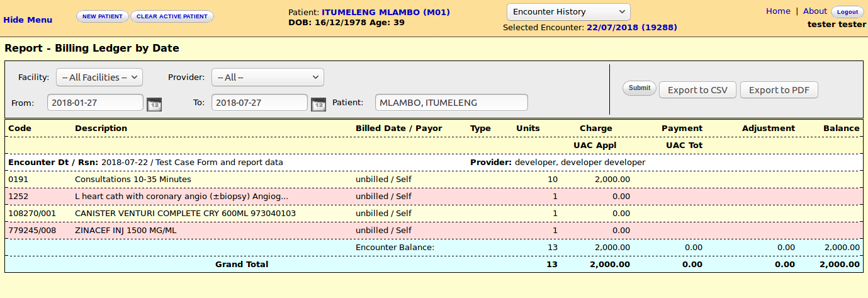The width and height of the screenshot is (868, 298).
Task: Open the Encounter History dropdown
Action: 568,12
